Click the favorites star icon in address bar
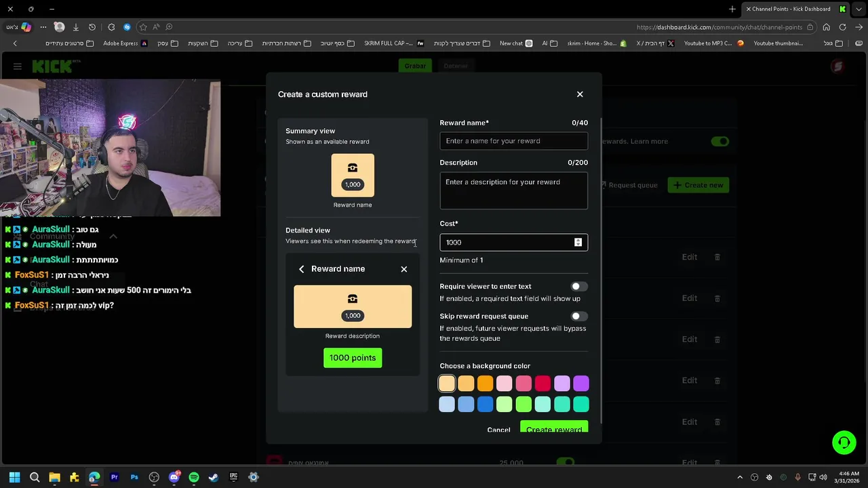 (143, 27)
